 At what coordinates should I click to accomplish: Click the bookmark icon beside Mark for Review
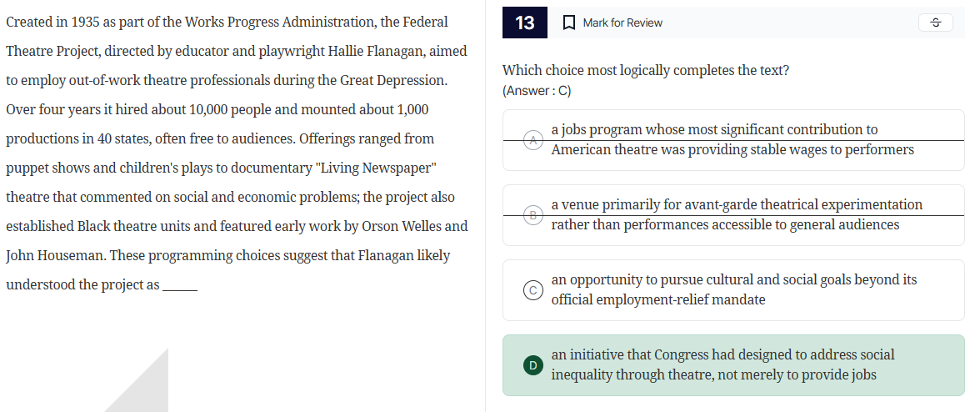[x=569, y=23]
